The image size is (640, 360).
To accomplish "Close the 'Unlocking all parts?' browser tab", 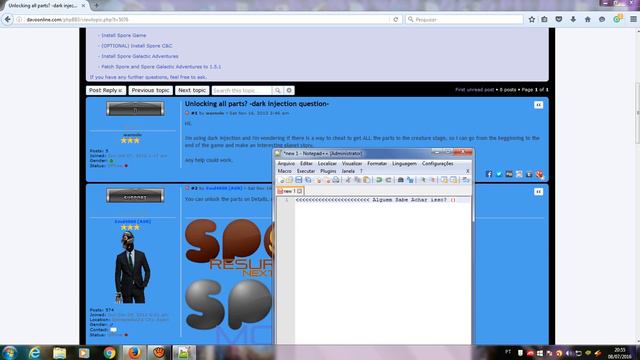I will pos(83,6).
